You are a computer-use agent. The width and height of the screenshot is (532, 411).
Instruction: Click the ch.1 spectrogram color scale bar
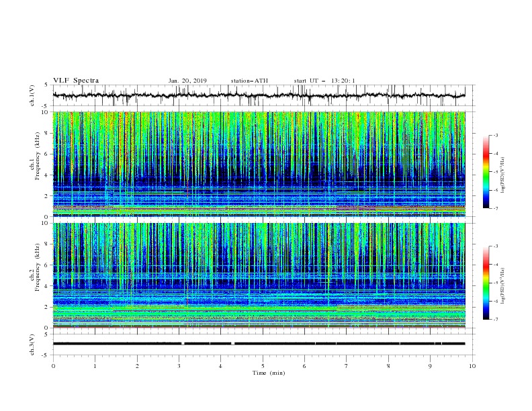tap(486, 172)
